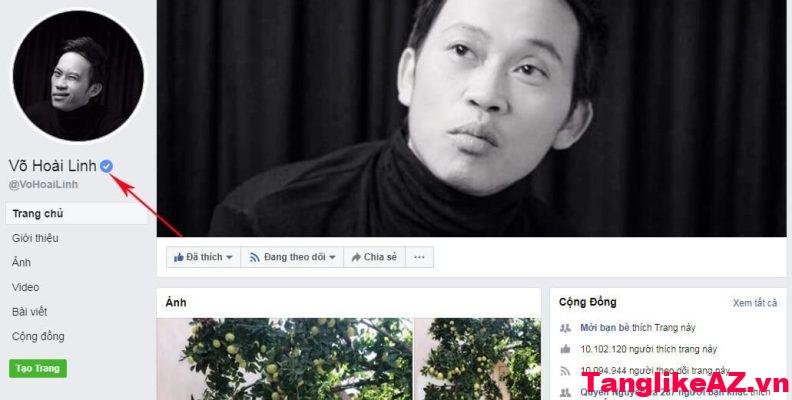
Task: Click the thumbs-up icon on Đã thích button
Action: click(x=178, y=258)
